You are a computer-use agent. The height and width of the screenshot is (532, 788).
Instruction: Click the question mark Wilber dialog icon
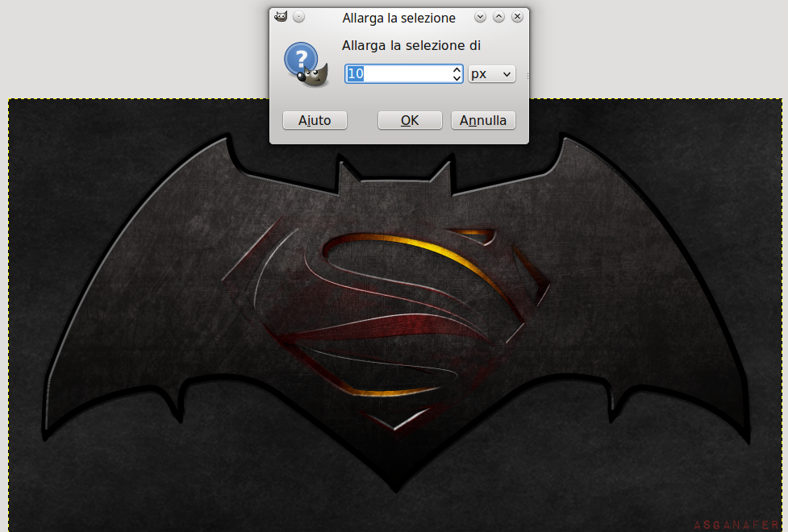point(306,64)
